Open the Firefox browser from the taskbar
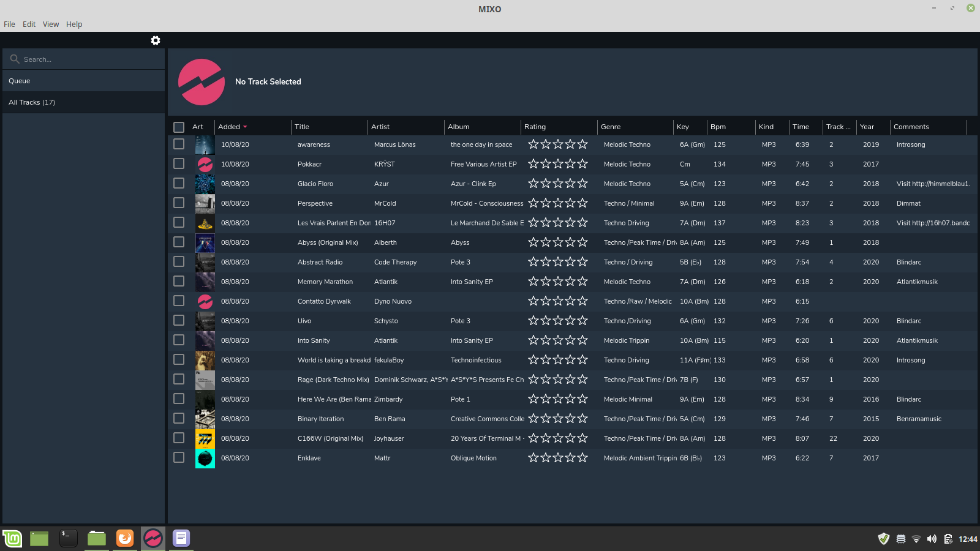This screenshot has height=551, width=980. tap(125, 538)
